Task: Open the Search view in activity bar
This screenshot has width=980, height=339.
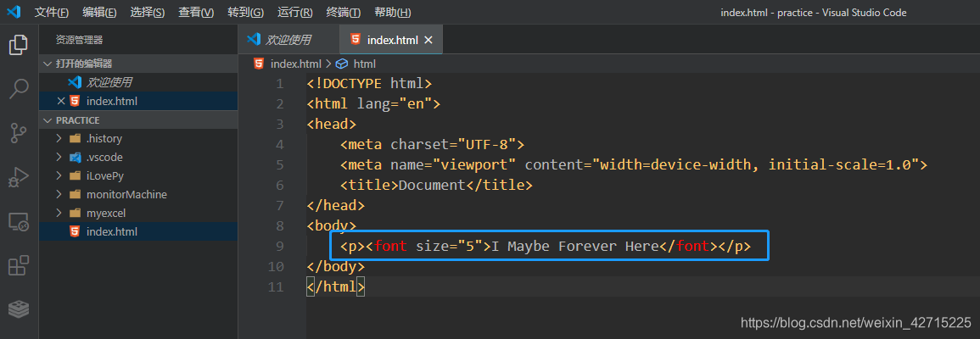Action: tap(18, 89)
